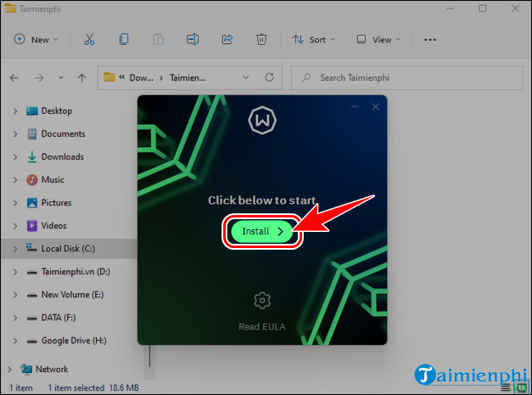Screen dimensions: 532x395
Task: Click the navigation pane scrollbar
Action: click(x=149, y=356)
